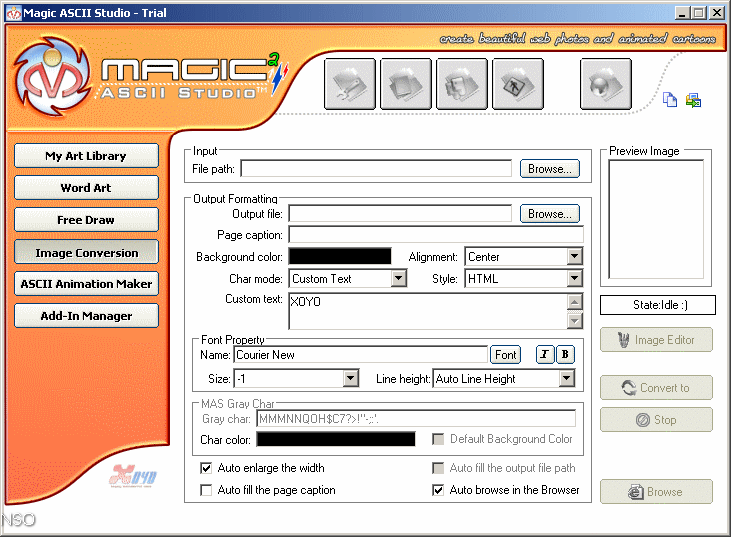Open My Art Library section
Image resolution: width=731 pixels, height=537 pixels.
tap(86, 156)
